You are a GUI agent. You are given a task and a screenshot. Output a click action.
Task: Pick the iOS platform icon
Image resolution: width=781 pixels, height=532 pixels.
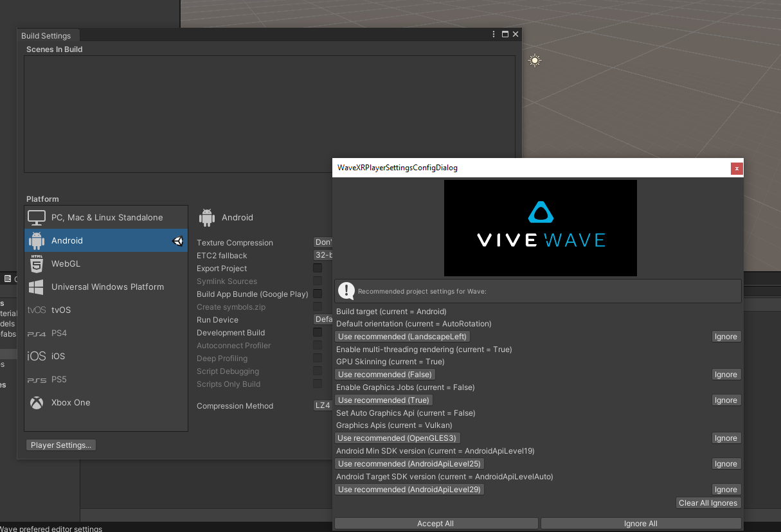(37, 357)
